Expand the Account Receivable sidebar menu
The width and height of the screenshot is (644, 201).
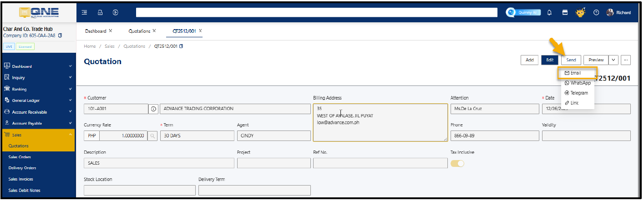[70, 112]
